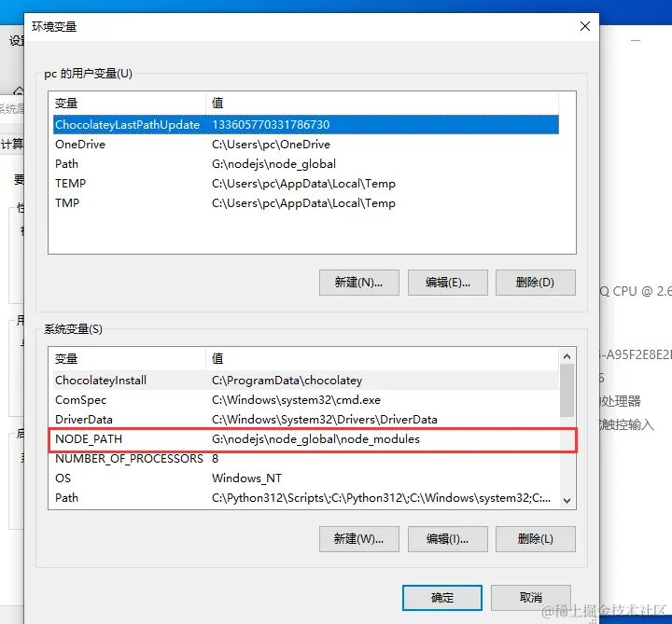
Task: Minimize the background settings window
Action: pos(636,41)
